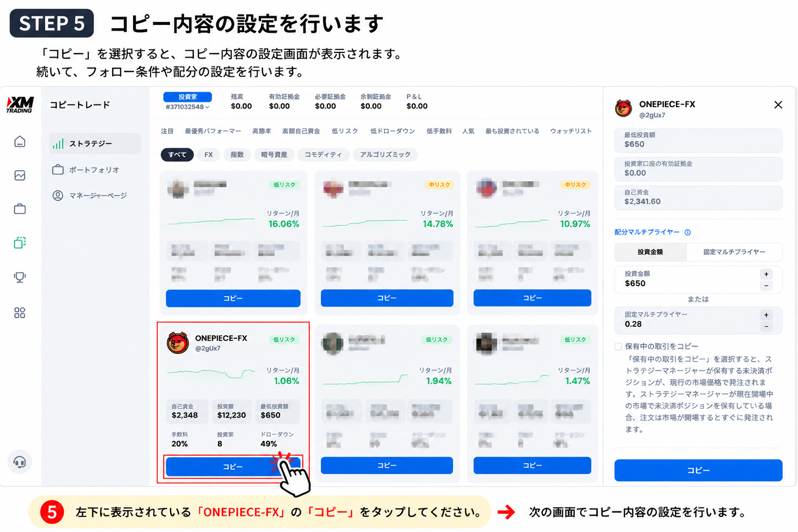Image resolution: width=798 pixels, height=532 pixels.
Task: Click the info icon beside 配分マルチプライヤー
Action: tap(687, 233)
